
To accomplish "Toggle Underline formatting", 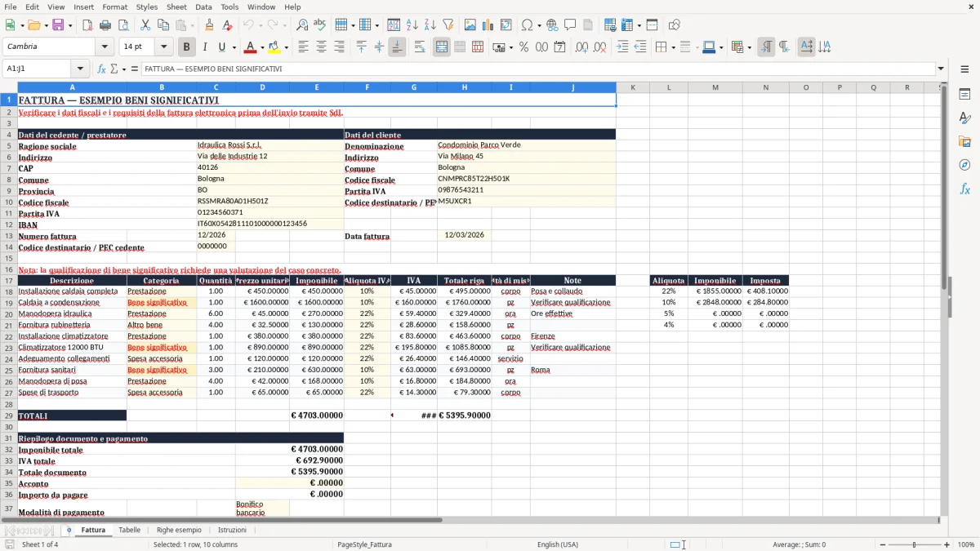I will (222, 47).
